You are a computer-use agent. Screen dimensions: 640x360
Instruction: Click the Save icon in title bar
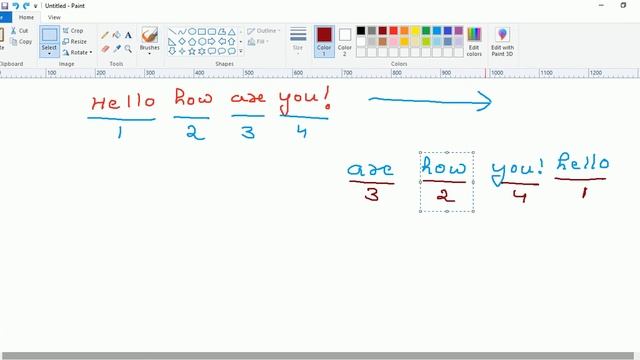coord(4,6)
